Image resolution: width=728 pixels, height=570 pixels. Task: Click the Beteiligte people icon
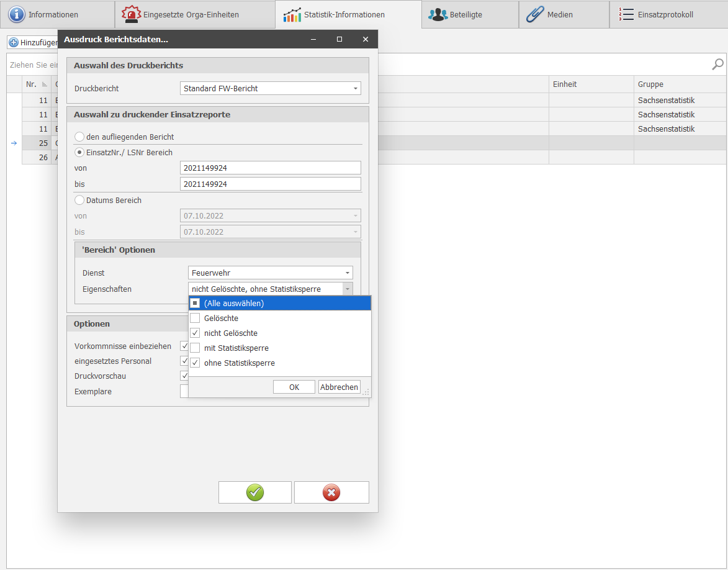(x=438, y=14)
